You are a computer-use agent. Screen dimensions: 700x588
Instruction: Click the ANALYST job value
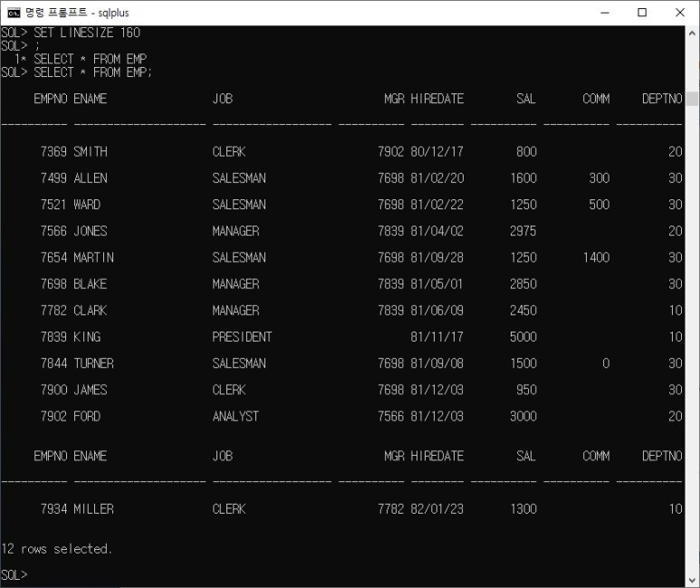[235, 417]
